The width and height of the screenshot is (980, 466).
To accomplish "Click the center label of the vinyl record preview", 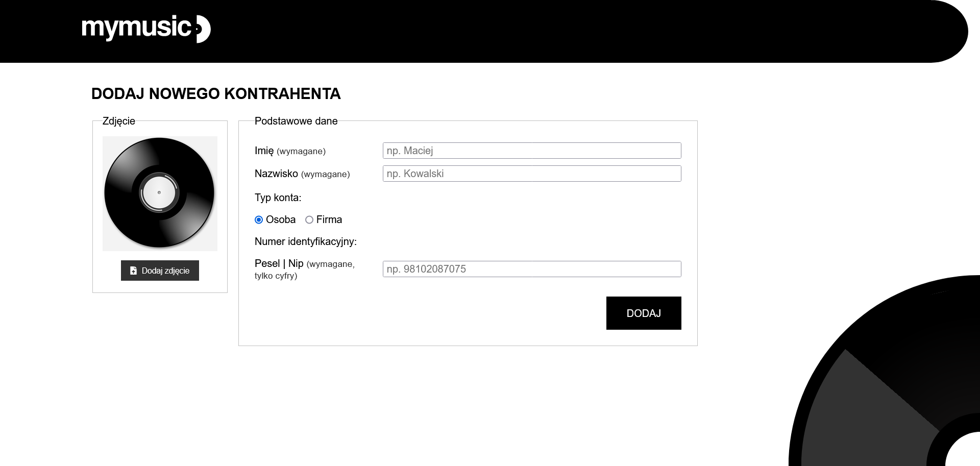I will coord(160,193).
